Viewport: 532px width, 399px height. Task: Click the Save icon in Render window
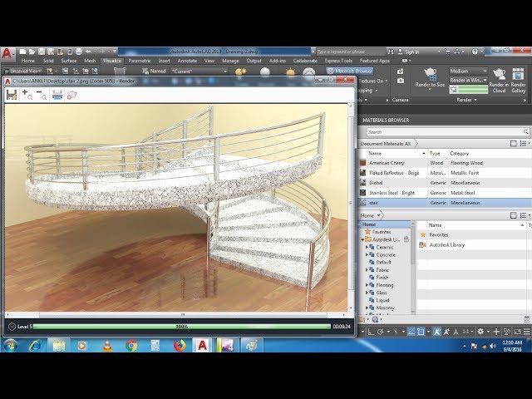coord(12,95)
